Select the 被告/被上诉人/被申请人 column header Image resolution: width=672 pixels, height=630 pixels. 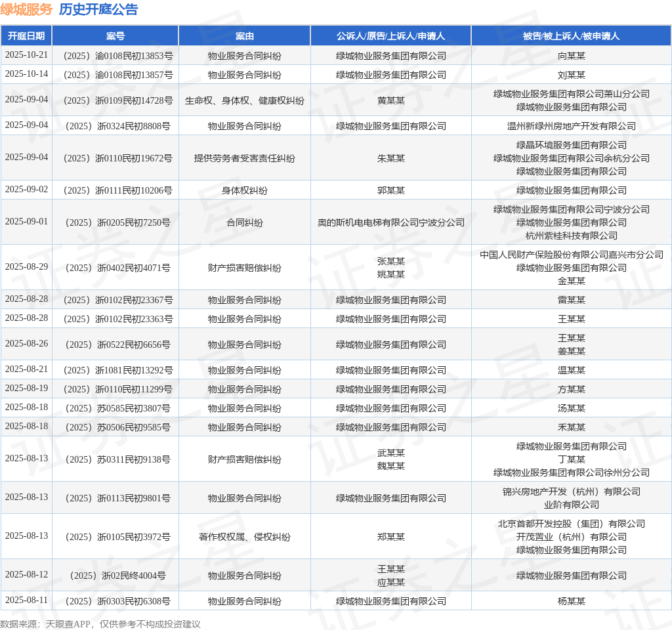click(572, 36)
